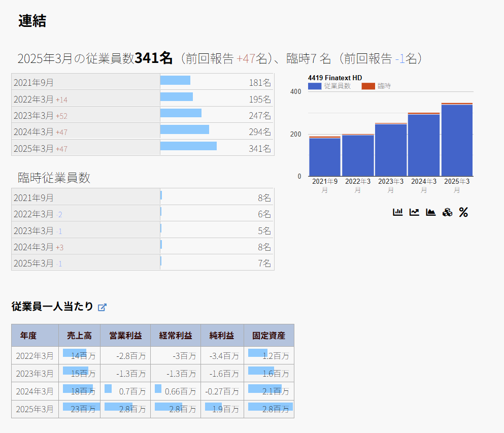504x433 pixels.
Task: Click the 23百万 sales cell
Action: [79, 409]
